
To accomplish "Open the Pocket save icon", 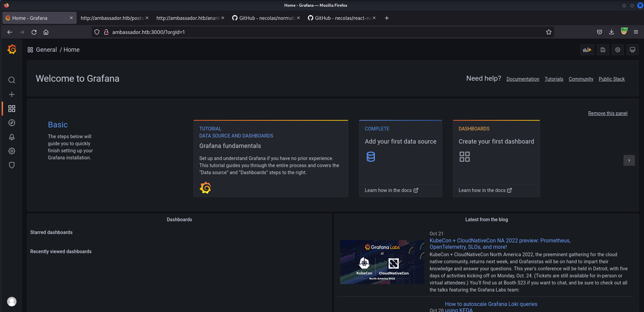I will (600, 32).
